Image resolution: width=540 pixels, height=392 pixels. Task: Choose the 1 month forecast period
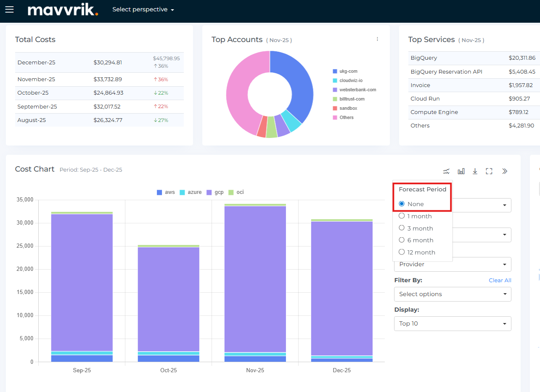402,216
